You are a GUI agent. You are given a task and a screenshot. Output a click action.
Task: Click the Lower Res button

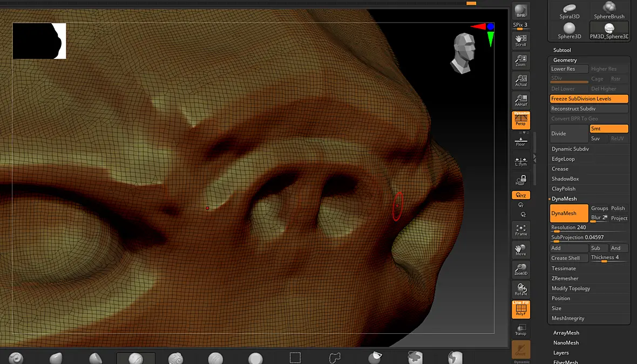tap(569, 69)
